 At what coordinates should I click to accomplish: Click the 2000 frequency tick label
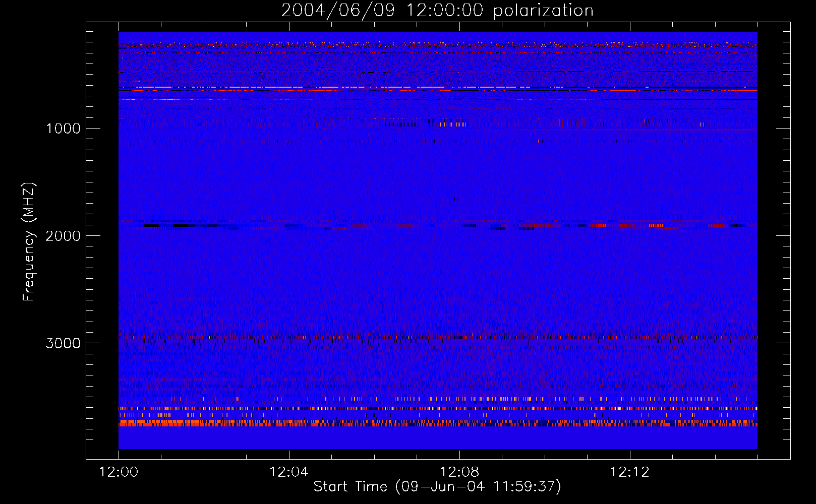pyautogui.click(x=63, y=236)
